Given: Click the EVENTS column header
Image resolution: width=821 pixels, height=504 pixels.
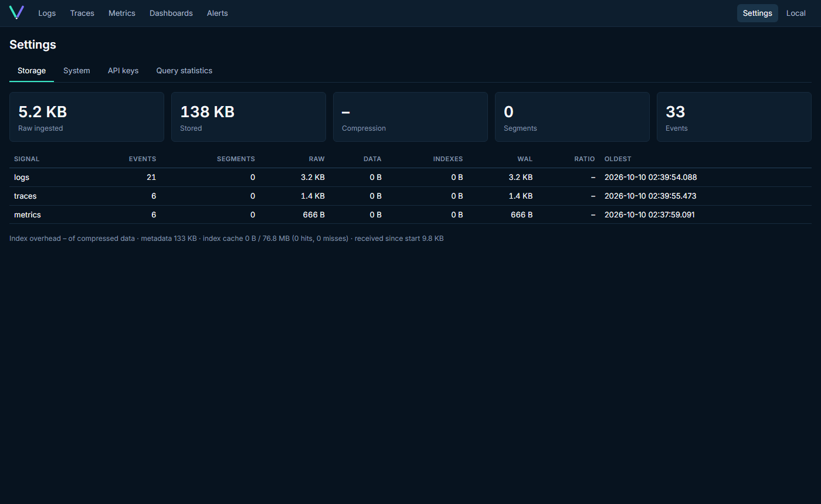Looking at the screenshot, I should [x=143, y=159].
